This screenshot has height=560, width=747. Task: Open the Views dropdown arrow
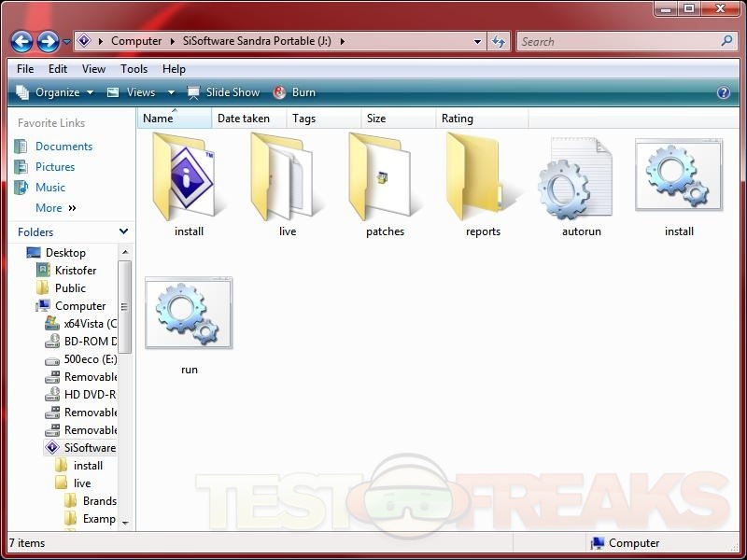pyautogui.click(x=171, y=92)
